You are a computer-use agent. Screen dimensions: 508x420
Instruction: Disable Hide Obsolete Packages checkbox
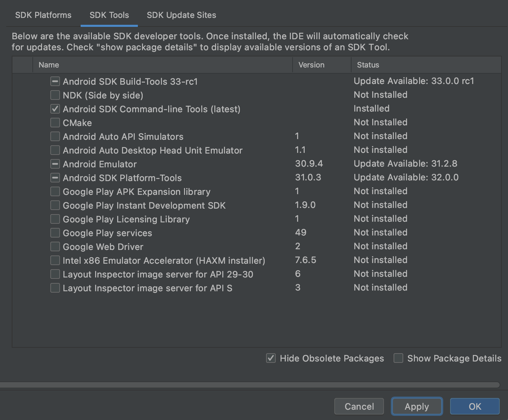tap(271, 358)
